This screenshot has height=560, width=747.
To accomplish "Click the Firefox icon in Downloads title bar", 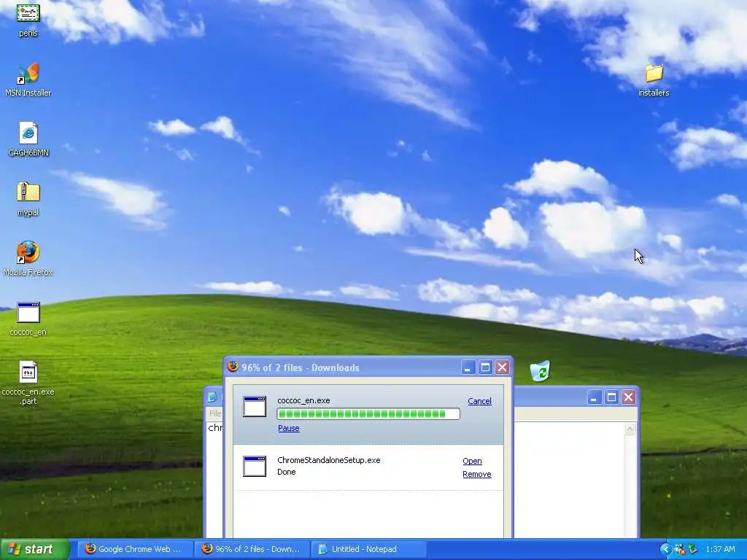I will point(233,367).
